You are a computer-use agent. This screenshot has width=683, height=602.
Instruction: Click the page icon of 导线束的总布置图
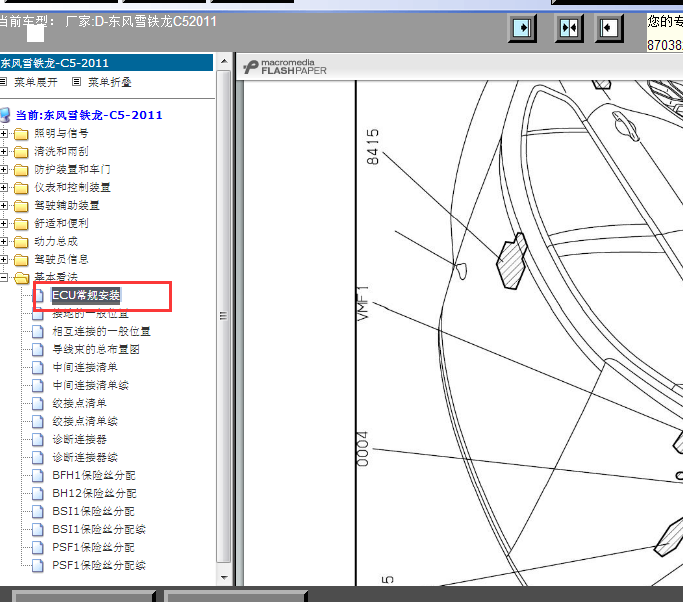coord(38,349)
